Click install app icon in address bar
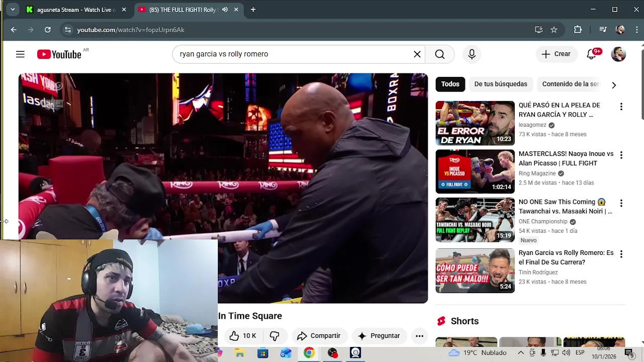Image resolution: width=644 pixels, height=362 pixels. 539,30
